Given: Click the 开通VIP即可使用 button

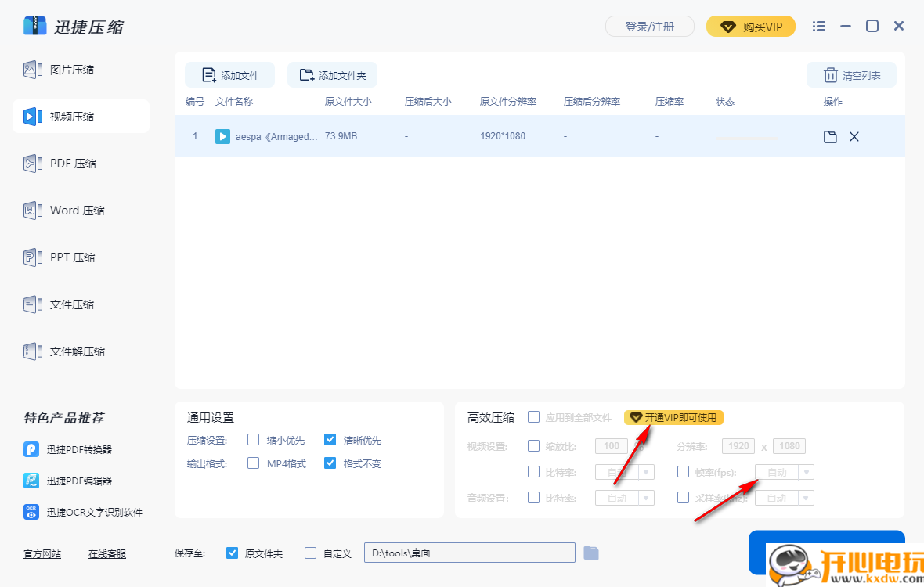Looking at the screenshot, I should 673,417.
